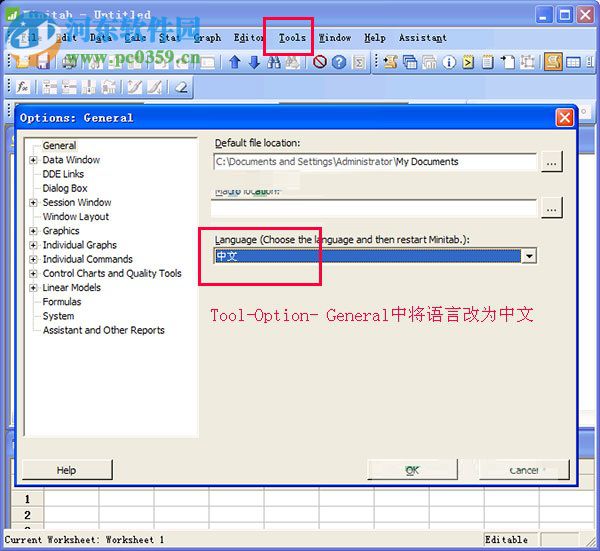Expand the Graphics tree node
The width and height of the screenshot is (600, 551).
coord(34,231)
